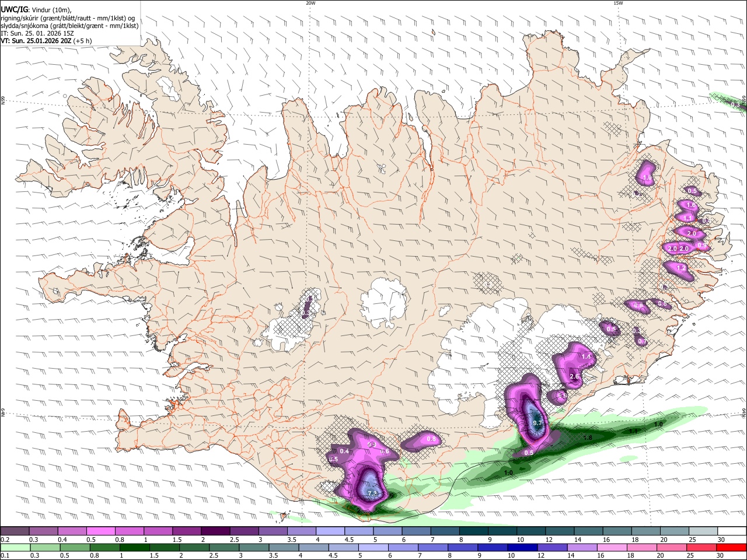Click the 7.3 precipitation value near south coast

tap(373, 495)
